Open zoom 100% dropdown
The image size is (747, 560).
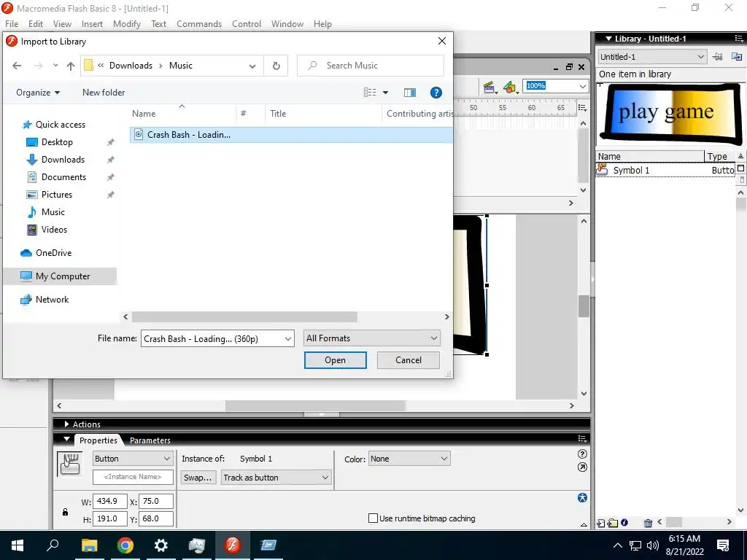click(583, 86)
